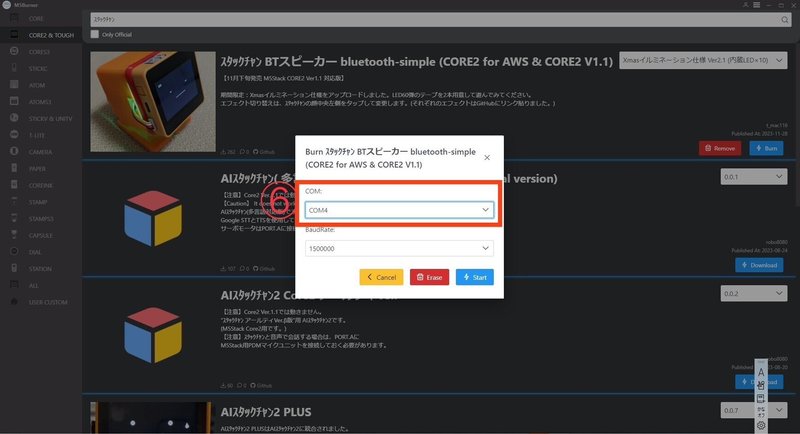The image size is (800, 434).
Task: Choose the STICKC device icon
Action: coord(14,68)
